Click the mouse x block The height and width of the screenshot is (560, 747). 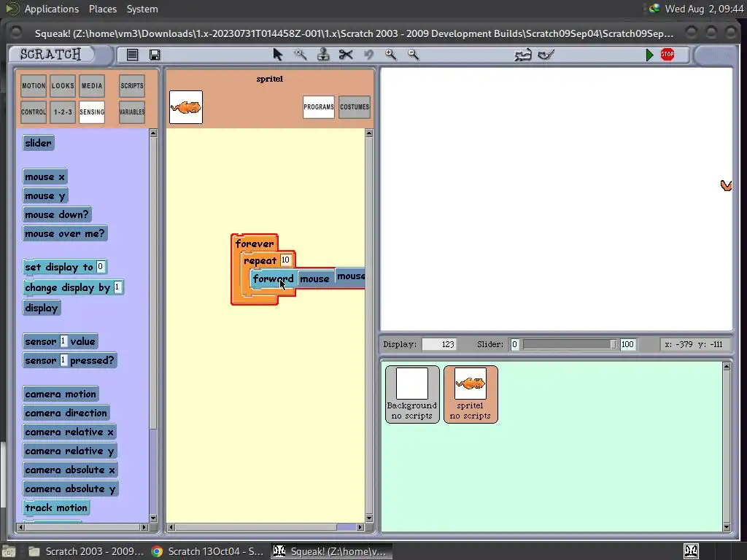[x=44, y=176]
